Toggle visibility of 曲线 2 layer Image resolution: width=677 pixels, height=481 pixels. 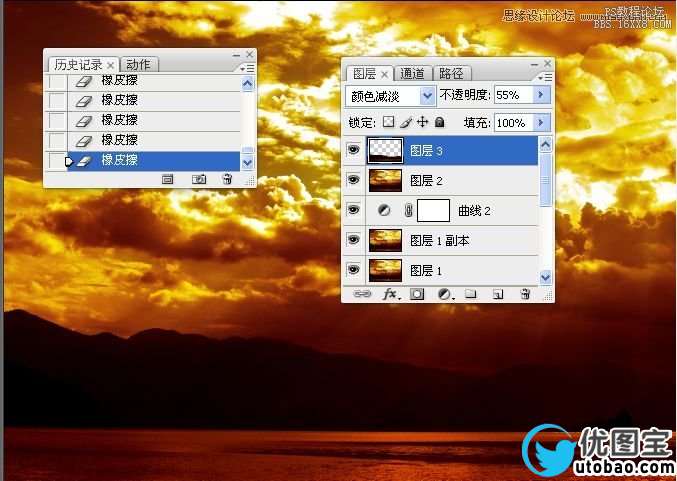pos(354,210)
